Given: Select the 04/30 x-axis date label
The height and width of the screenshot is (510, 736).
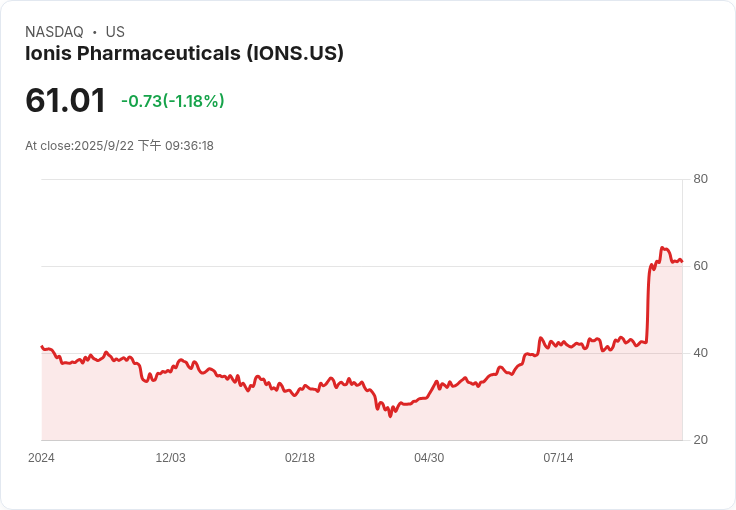Looking at the screenshot, I should point(429,458).
